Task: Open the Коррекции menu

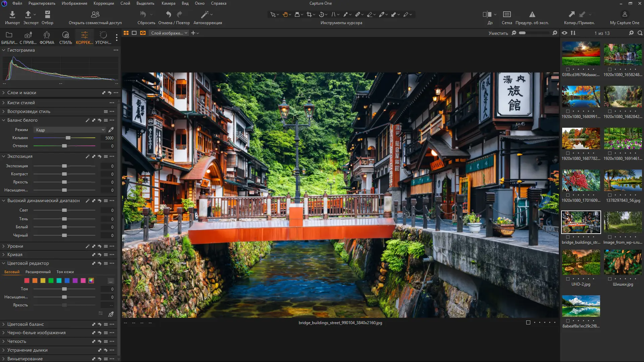Action: [x=104, y=3]
